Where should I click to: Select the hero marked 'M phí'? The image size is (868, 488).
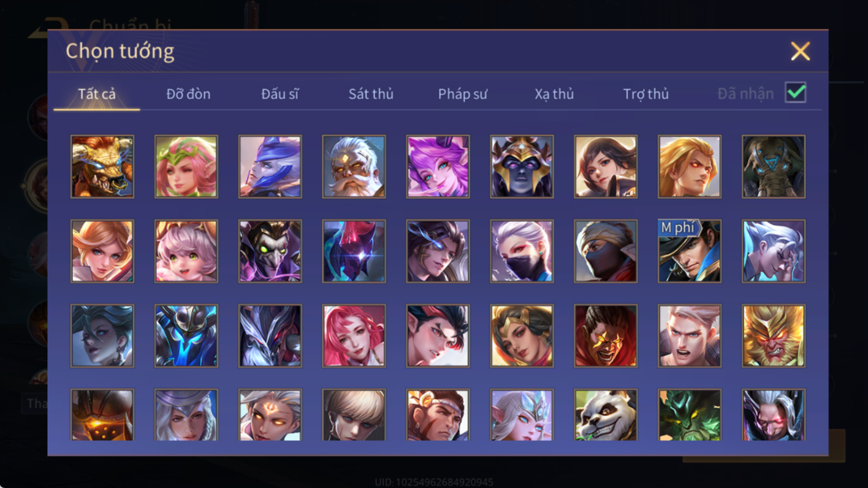(x=690, y=251)
